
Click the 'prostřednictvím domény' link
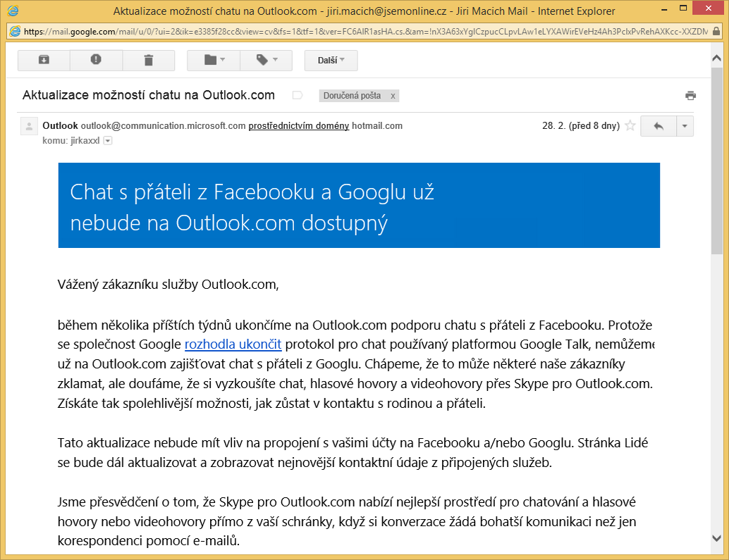[298, 126]
